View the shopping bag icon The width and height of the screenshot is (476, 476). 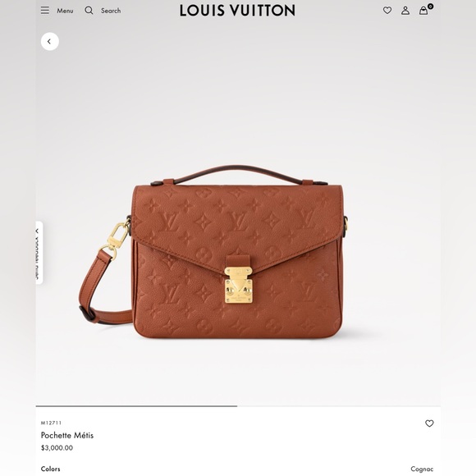click(x=423, y=11)
